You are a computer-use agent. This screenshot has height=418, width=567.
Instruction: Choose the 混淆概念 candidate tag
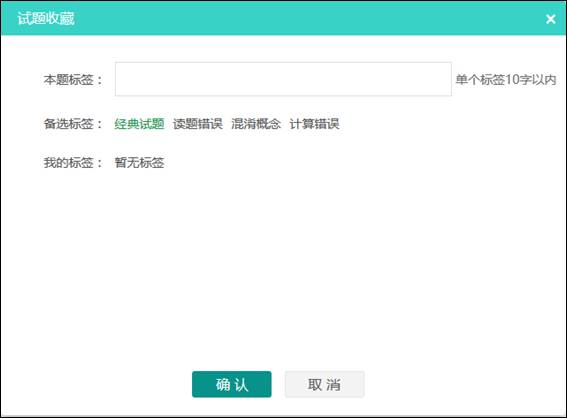coord(256,124)
